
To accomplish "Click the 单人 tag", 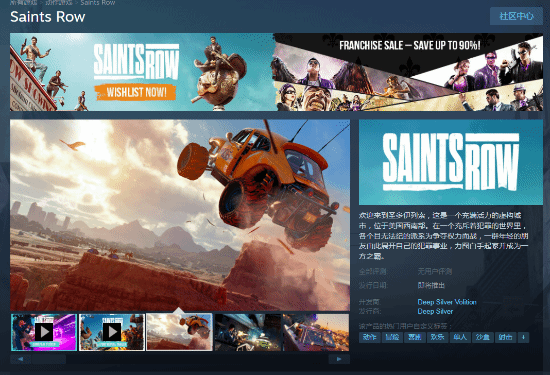I will click(460, 337).
